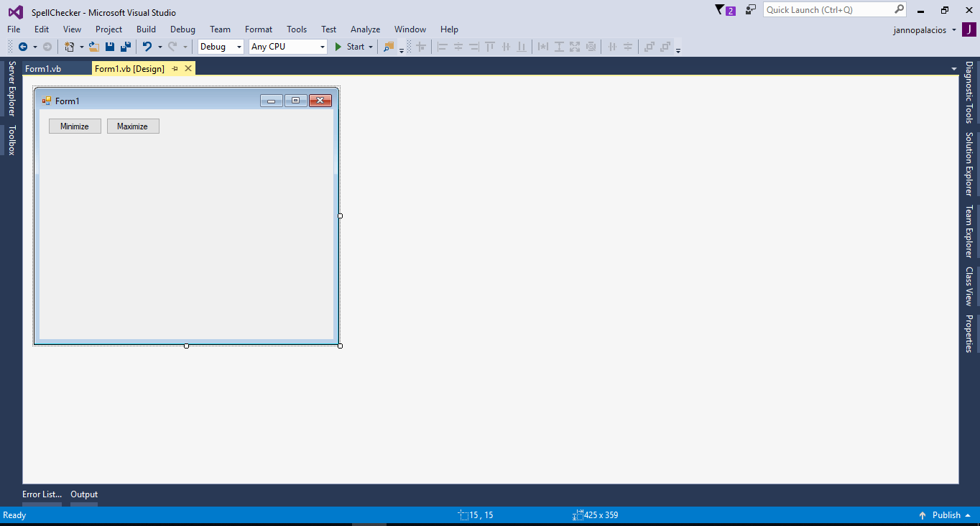
Task: Expand the New Project dropdown arrow
Action: click(81, 47)
